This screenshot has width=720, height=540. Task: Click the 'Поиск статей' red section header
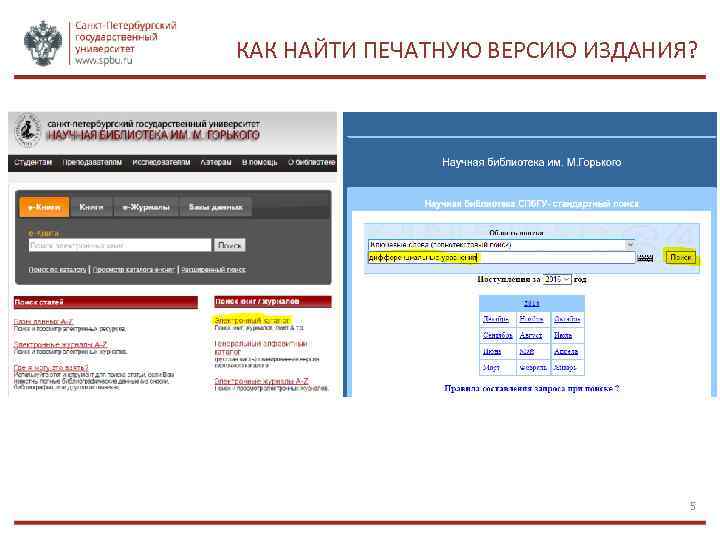106,302
